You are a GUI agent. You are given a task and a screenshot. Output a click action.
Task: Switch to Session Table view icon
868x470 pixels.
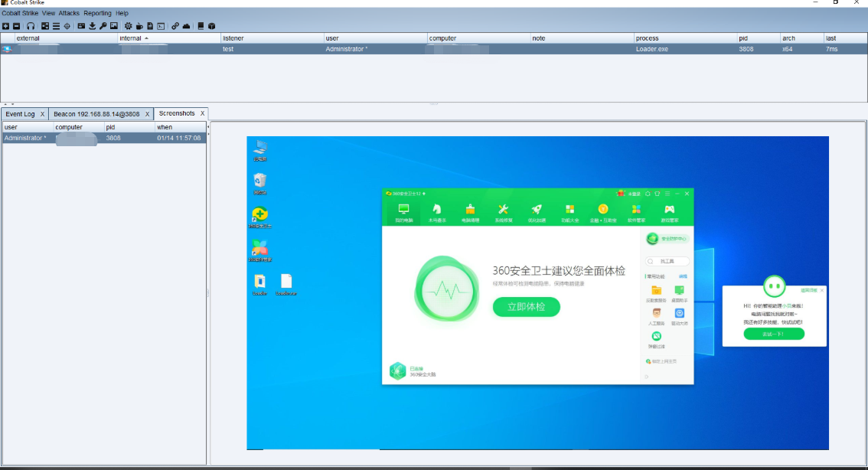[56, 26]
